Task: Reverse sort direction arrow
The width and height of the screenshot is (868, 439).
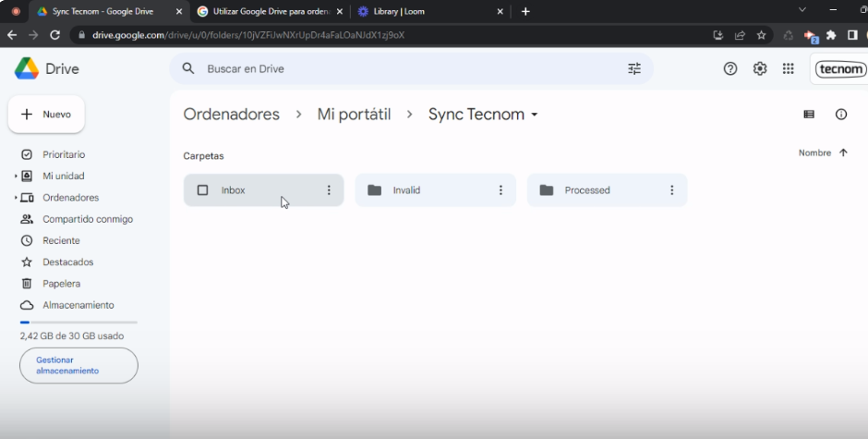Action: (x=843, y=152)
